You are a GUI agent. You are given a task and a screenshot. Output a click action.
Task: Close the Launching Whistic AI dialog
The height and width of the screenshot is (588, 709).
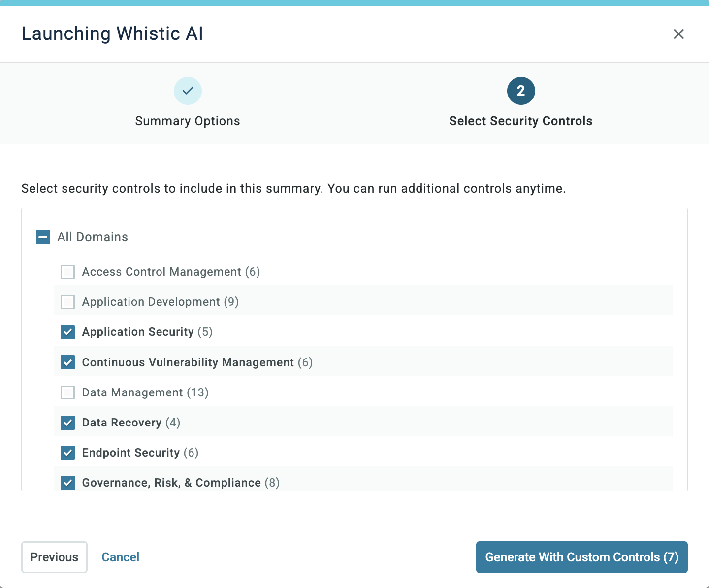[x=678, y=34]
